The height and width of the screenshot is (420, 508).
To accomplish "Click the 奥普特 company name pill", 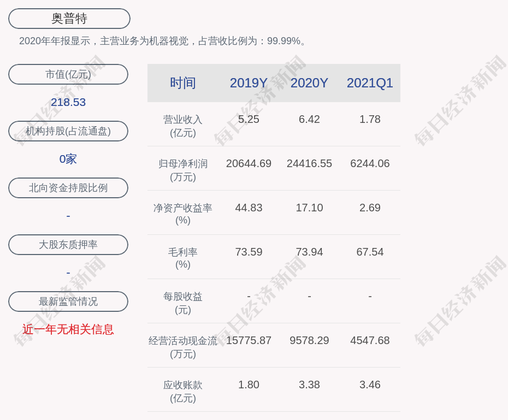I will click(69, 19).
